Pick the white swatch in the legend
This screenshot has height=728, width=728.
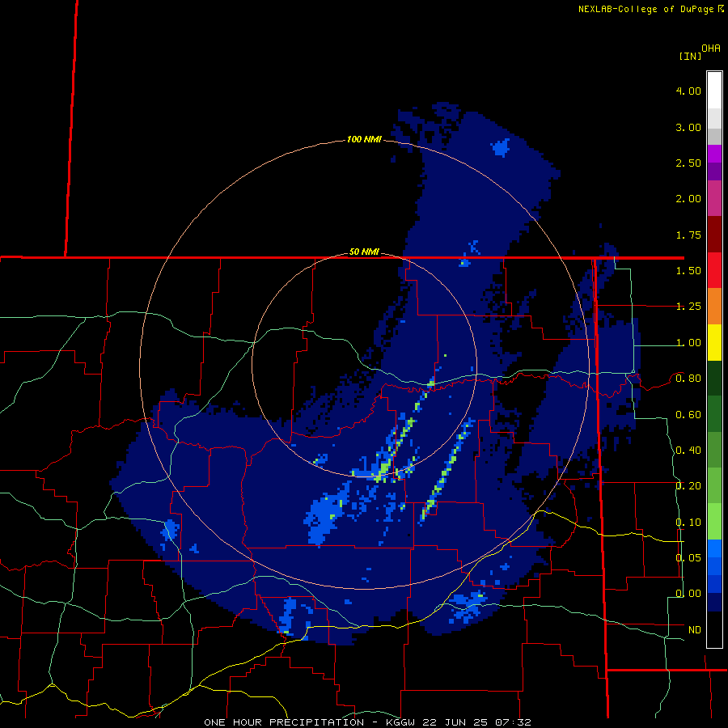(714, 91)
